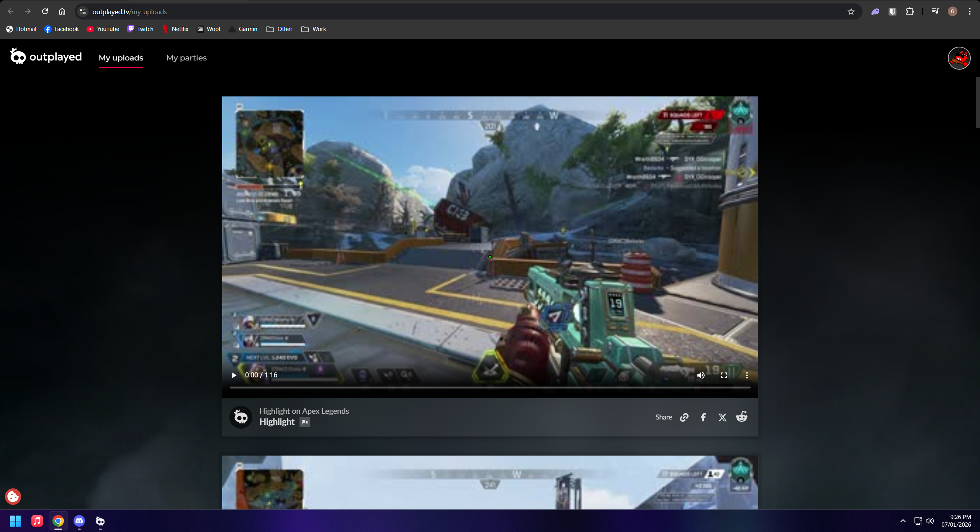Copy the video share link
Screen dimensions: 980x532
684,417
